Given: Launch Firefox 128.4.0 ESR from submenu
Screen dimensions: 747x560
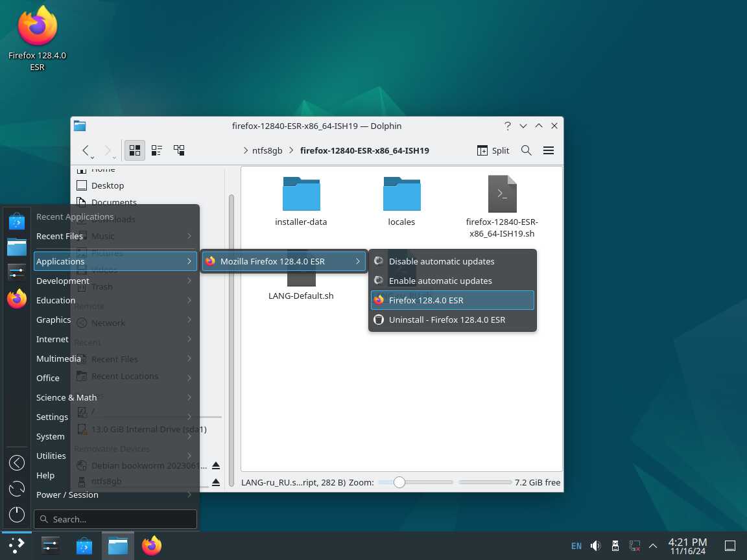Looking at the screenshot, I should click(x=426, y=300).
